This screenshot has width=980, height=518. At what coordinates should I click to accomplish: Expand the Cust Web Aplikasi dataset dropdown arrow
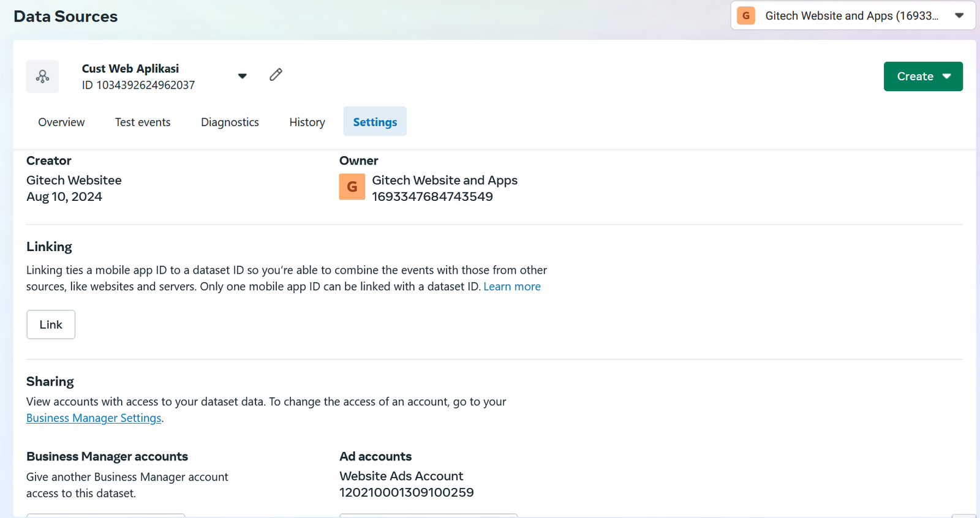(x=243, y=76)
